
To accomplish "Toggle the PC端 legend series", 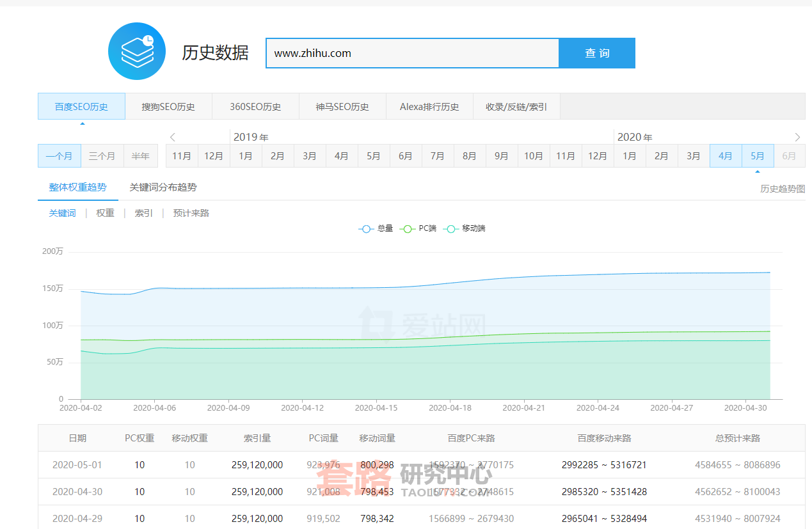I will 418,228.
